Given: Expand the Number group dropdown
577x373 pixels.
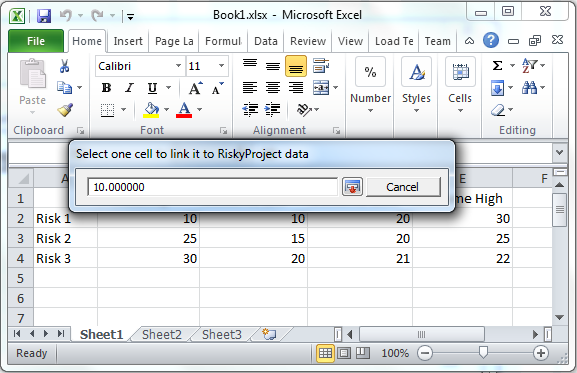Looking at the screenshot, I should coord(370,111).
